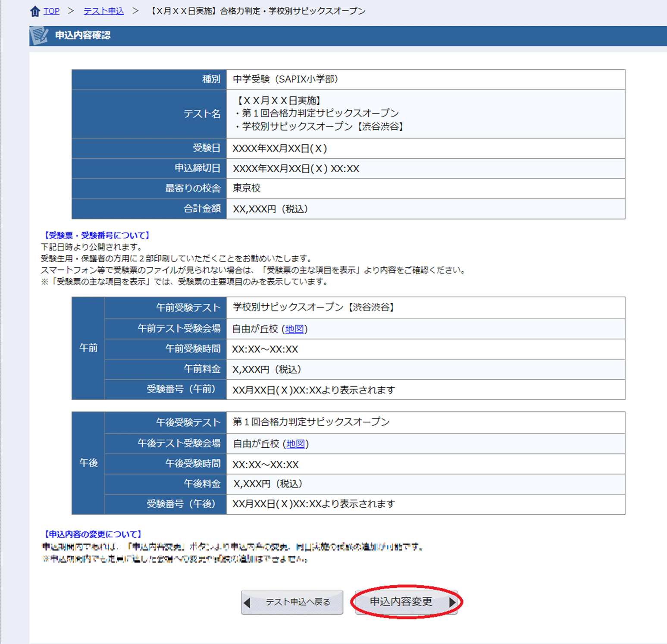The image size is (667, 644).
Task: Select the 【申込内容の変更について】 heading
Action: [x=93, y=534]
